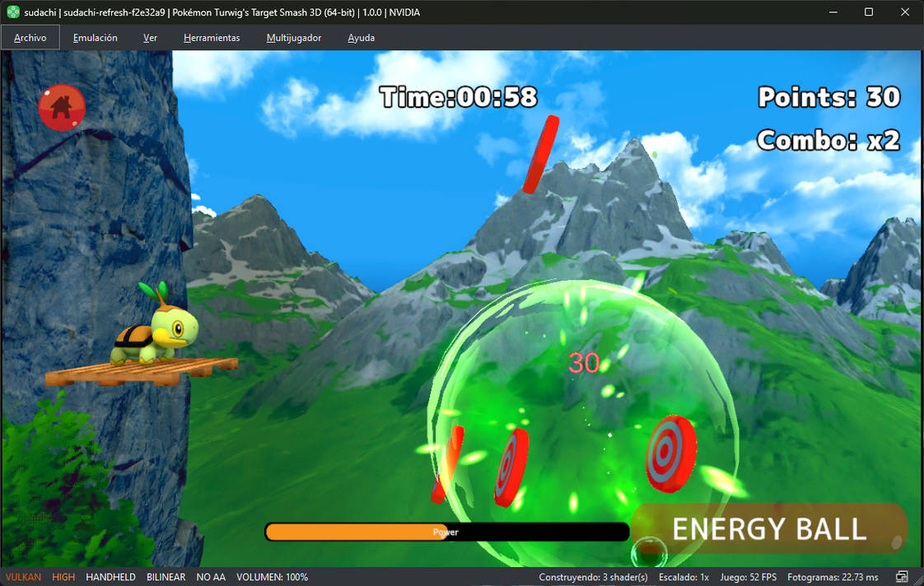Click the Fotogramas: 22.73 ms status entry

pos(833,577)
